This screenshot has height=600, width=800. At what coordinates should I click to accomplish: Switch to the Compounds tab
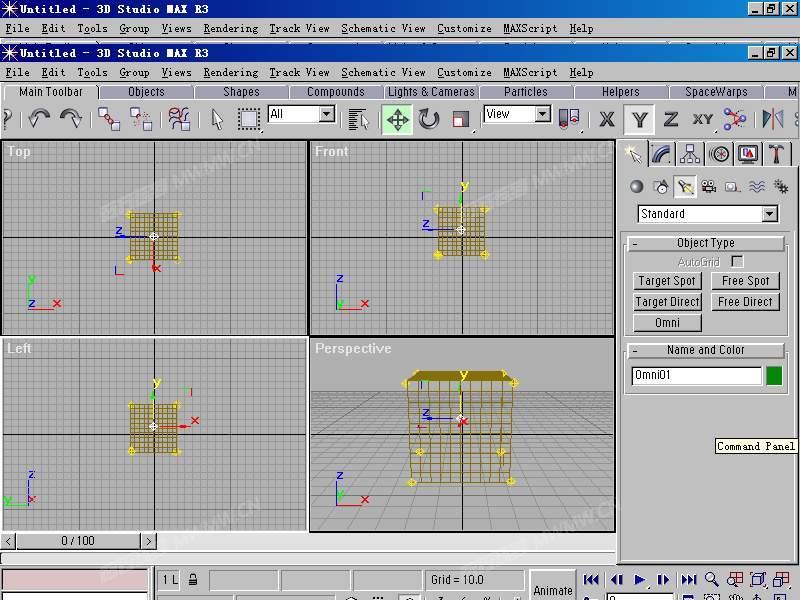click(x=336, y=92)
